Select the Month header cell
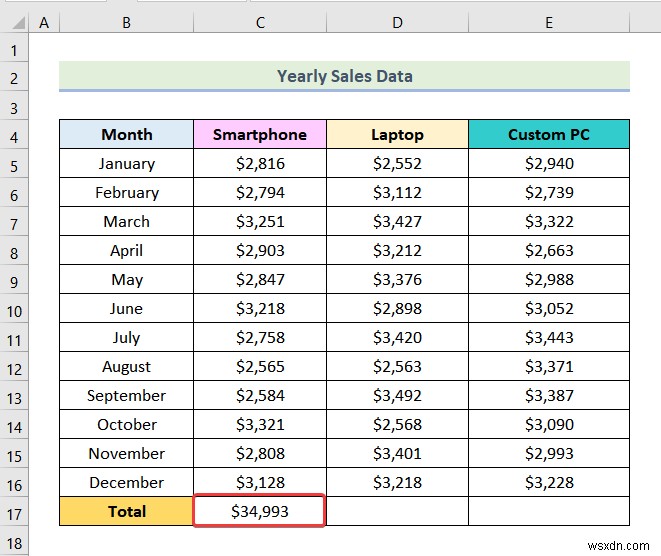The width and height of the screenshot is (661, 556). click(127, 135)
